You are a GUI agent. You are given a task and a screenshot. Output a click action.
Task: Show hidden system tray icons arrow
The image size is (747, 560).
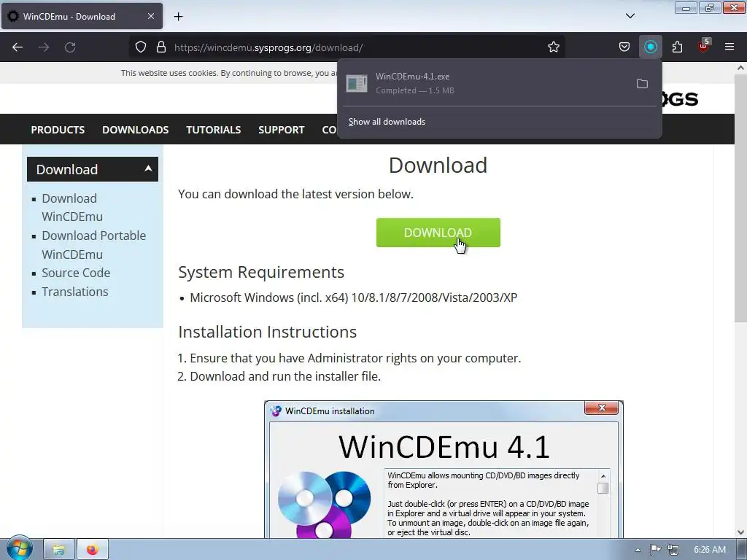(x=638, y=550)
